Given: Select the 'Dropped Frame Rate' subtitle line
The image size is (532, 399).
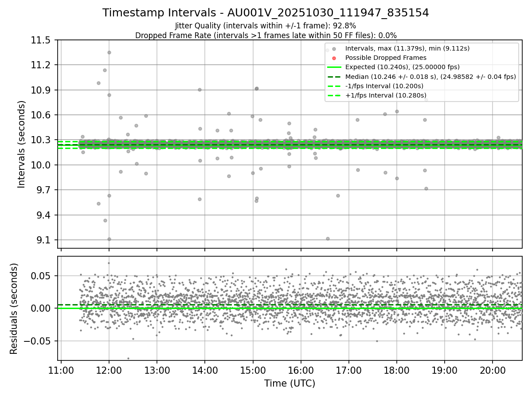Looking at the screenshot, I should pyautogui.click(x=266, y=35).
